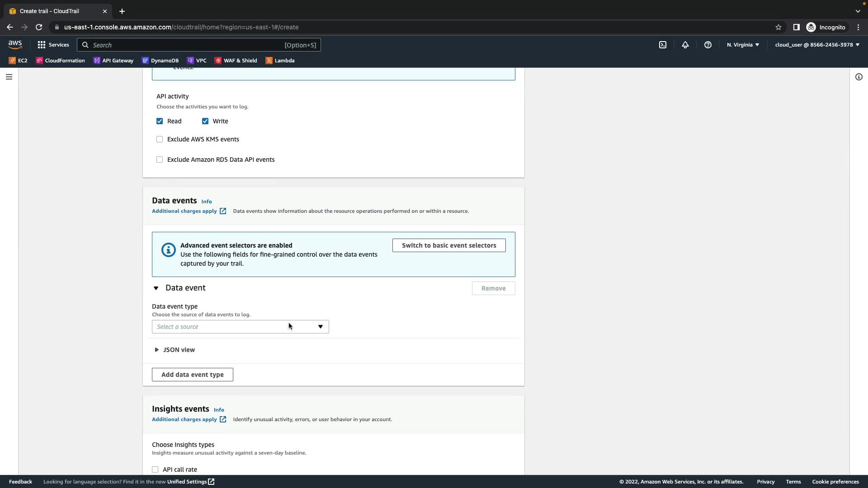Viewport: 868px width, 488px height.
Task: Enable Exclude AWS KMS events
Action: (160, 139)
